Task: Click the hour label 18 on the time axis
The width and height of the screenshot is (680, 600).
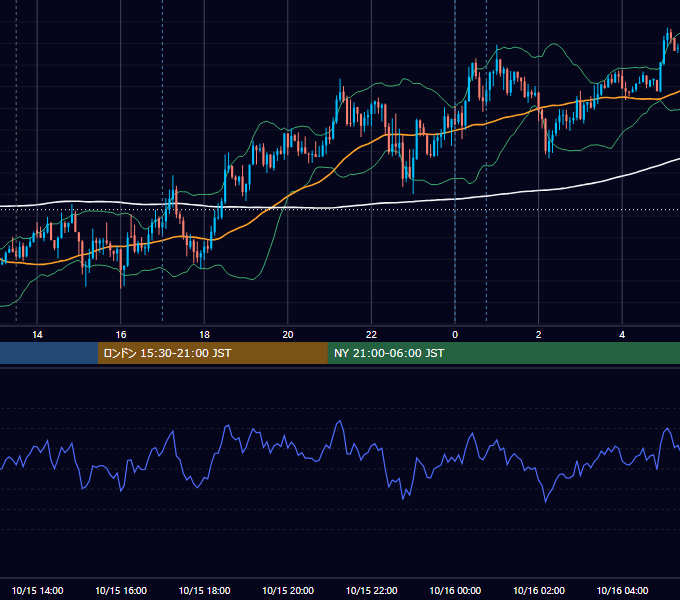Action: [204, 335]
